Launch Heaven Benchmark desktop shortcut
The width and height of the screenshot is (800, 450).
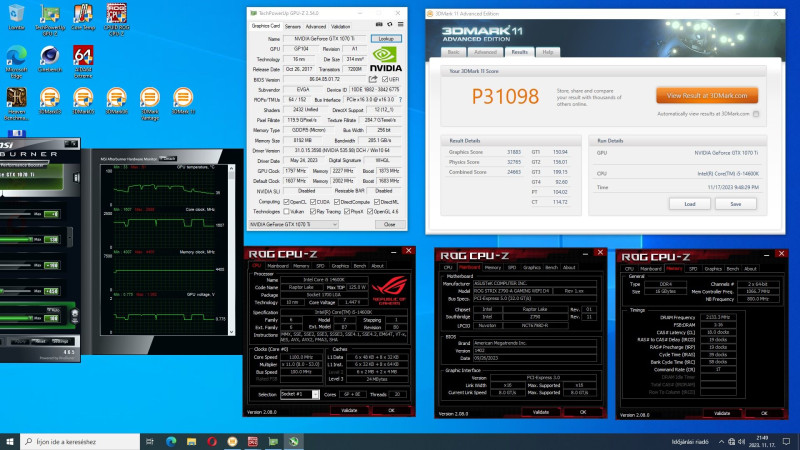16,104
